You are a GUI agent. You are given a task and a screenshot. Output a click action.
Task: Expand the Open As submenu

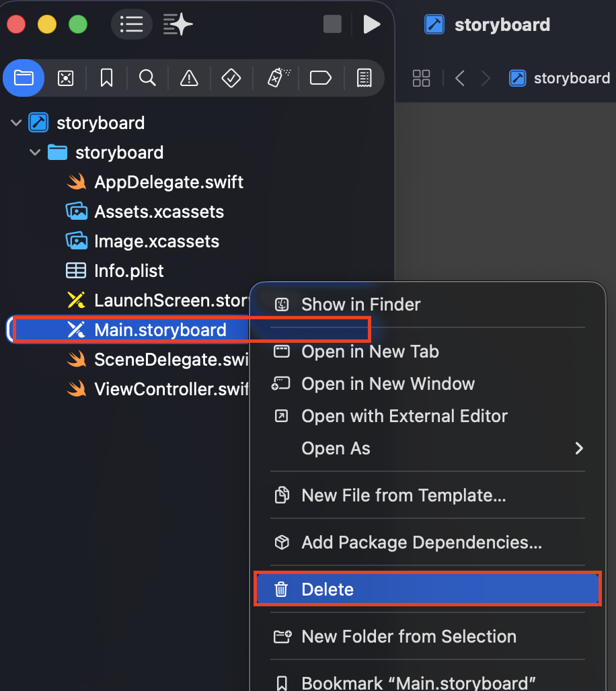(x=427, y=448)
